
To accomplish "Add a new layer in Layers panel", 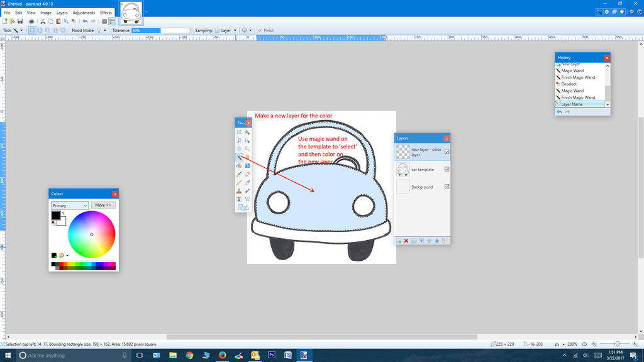I will (x=400, y=240).
